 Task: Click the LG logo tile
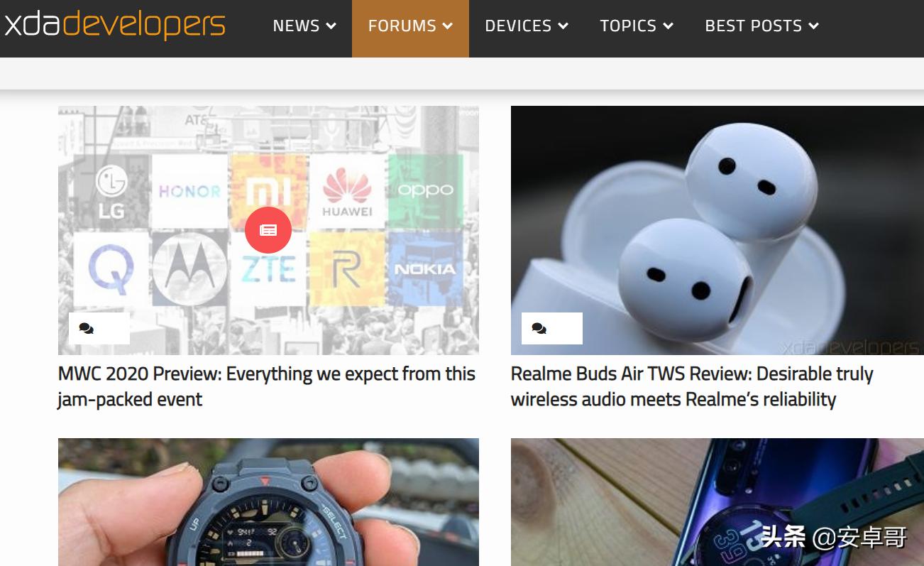click(111, 191)
